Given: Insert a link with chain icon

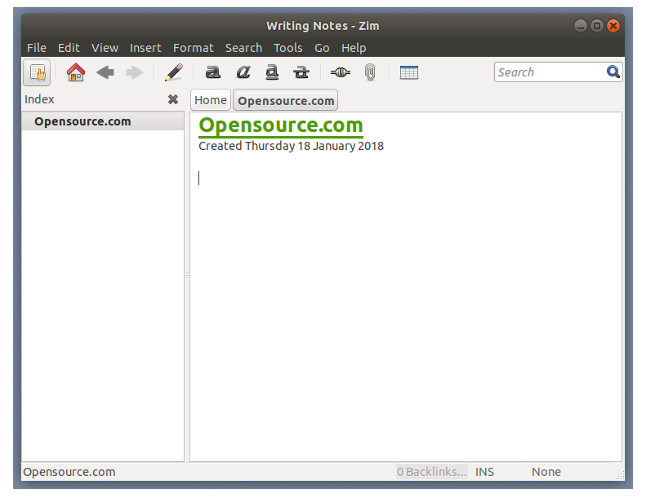Looking at the screenshot, I should (340, 72).
